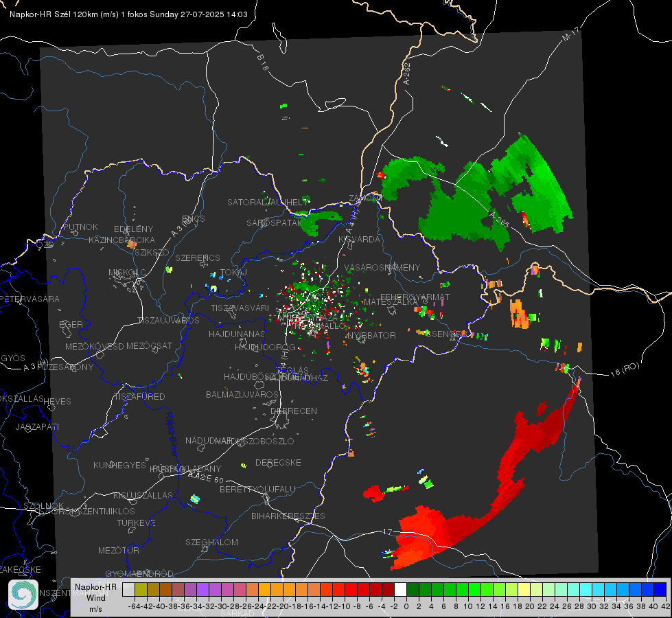Select the violet swatch between -34 and -32
The height and width of the screenshot is (618, 672).
pyautogui.click(x=202, y=589)
